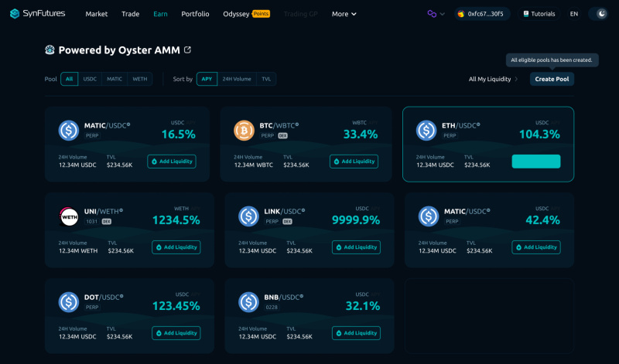619x364 pixels.
Task: Open the network selector dropdown
Action: pos(436,14)
